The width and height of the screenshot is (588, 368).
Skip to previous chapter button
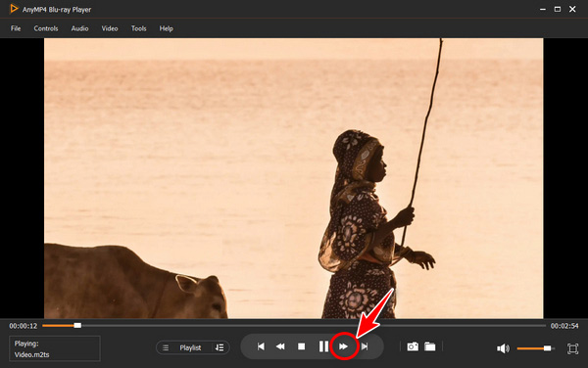tap(261, 346)
